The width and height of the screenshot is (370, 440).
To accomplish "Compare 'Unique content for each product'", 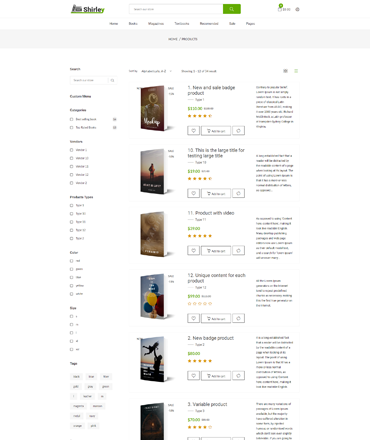I will [238, 318].
